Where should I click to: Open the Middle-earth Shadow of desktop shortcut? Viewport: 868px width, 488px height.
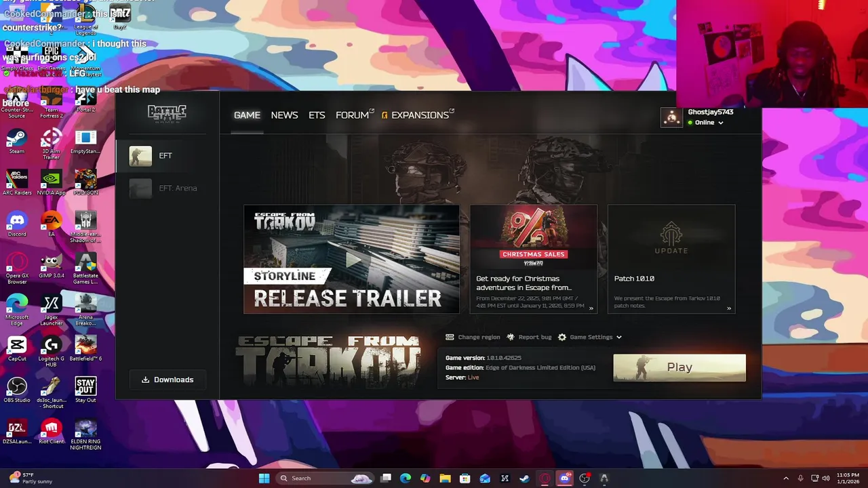[x=85, y=227]
